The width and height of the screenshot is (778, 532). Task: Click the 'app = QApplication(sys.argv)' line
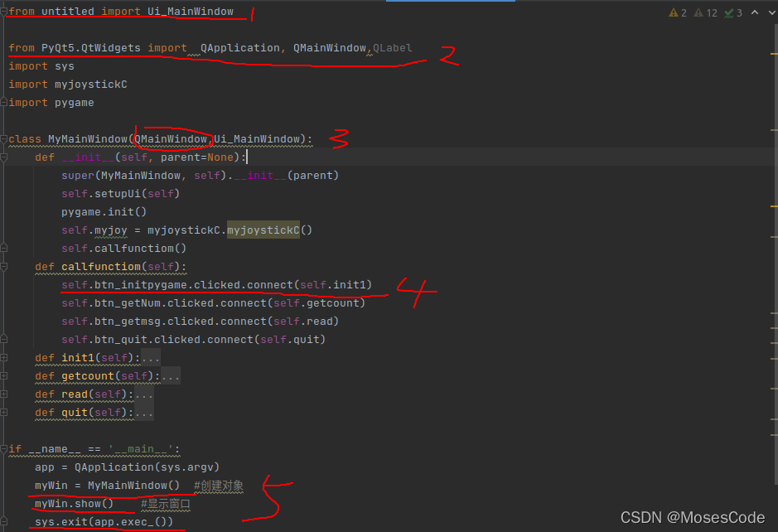[127, 467]
